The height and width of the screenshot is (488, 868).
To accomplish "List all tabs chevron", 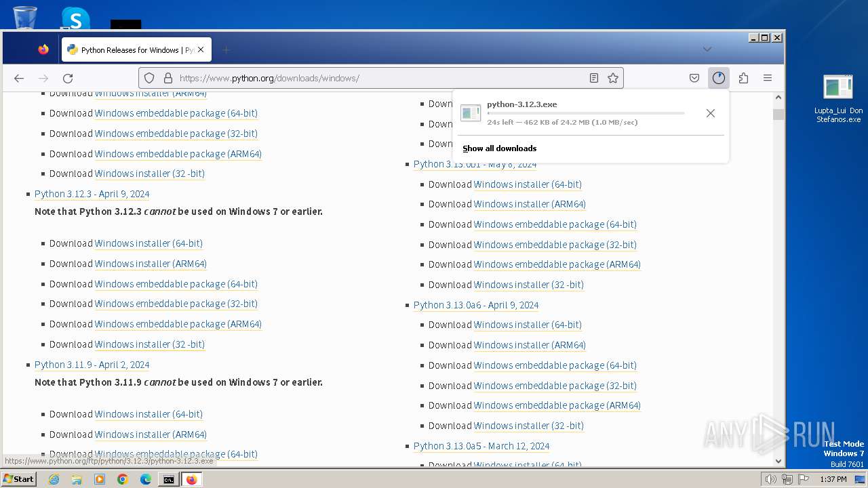I will (x=707, y=49).
